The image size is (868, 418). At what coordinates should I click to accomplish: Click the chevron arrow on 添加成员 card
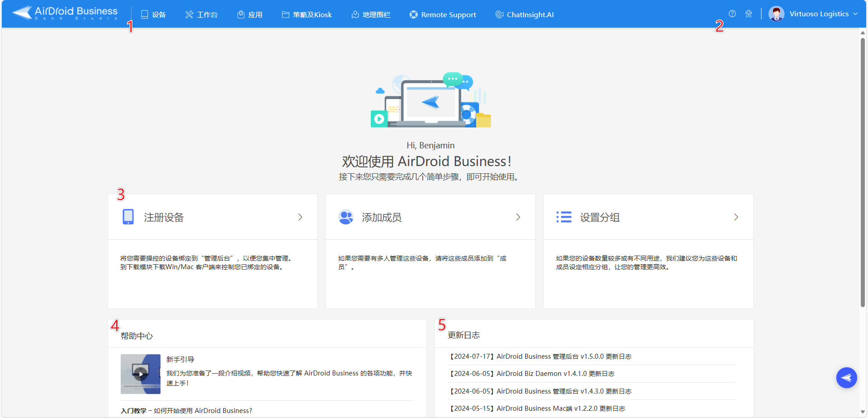(518, 217)
